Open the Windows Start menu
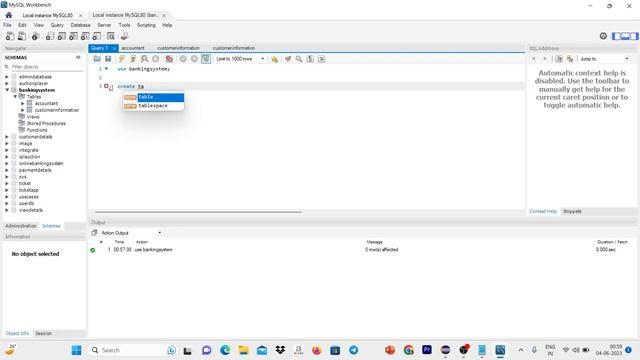This screenshot has width=640, height=360. point(76,350)
